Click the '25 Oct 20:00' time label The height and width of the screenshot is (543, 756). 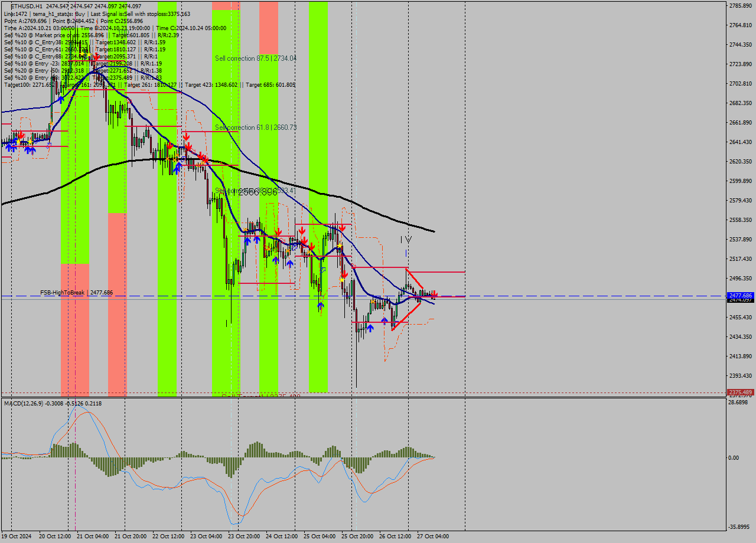click(357, 537)
